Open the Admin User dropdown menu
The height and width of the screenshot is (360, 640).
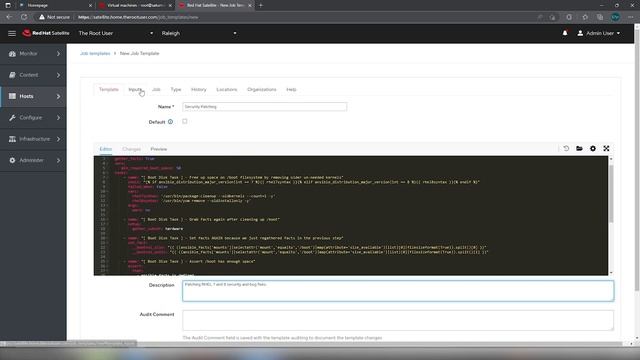point(599,33)
